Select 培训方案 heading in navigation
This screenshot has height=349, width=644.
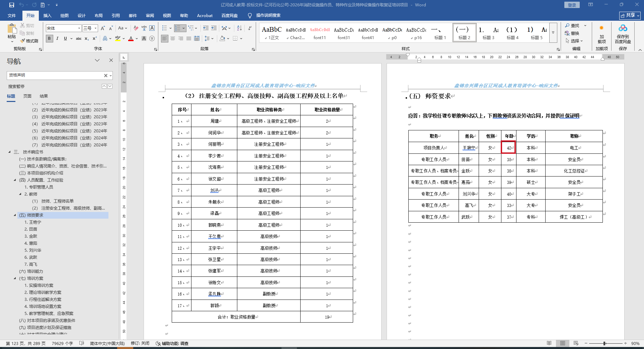pyautogui.click(x=31, y=278)
